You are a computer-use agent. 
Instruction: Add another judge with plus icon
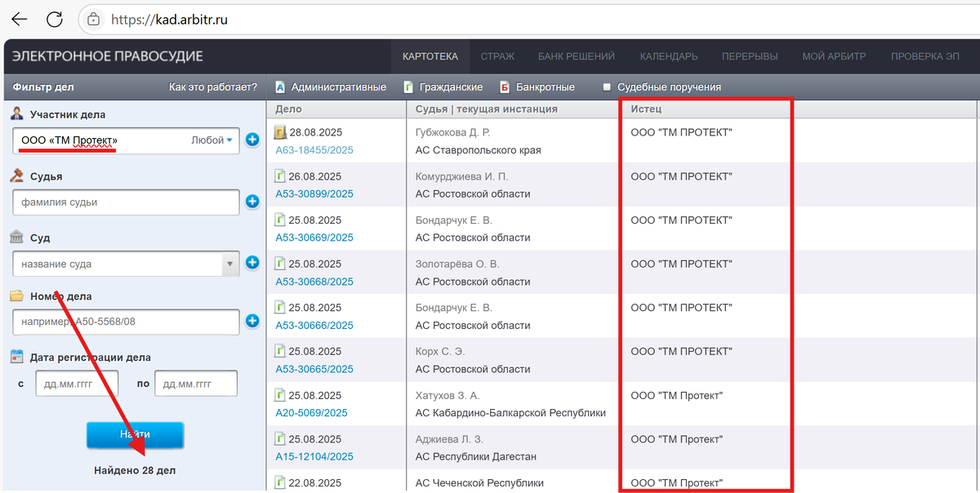coord(252,202)
